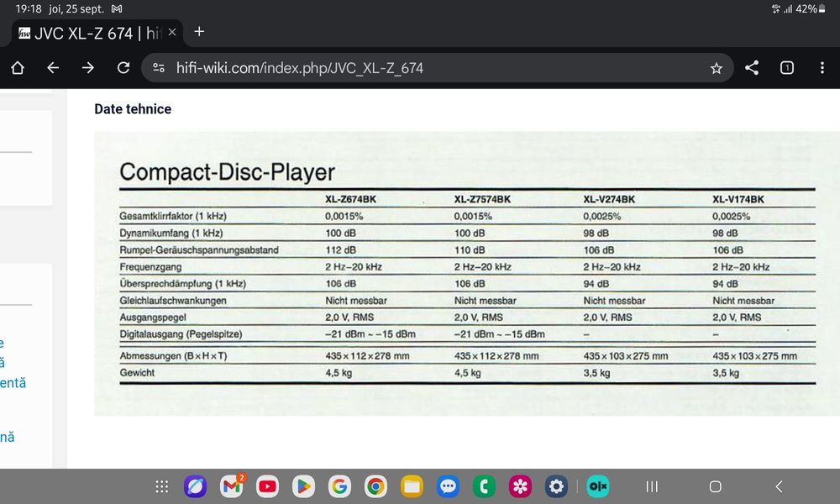Viewport: 840px width, 504px height.
Task: Click the "110 dB" value for XL-Z7574BK
Action: (470, 250)
